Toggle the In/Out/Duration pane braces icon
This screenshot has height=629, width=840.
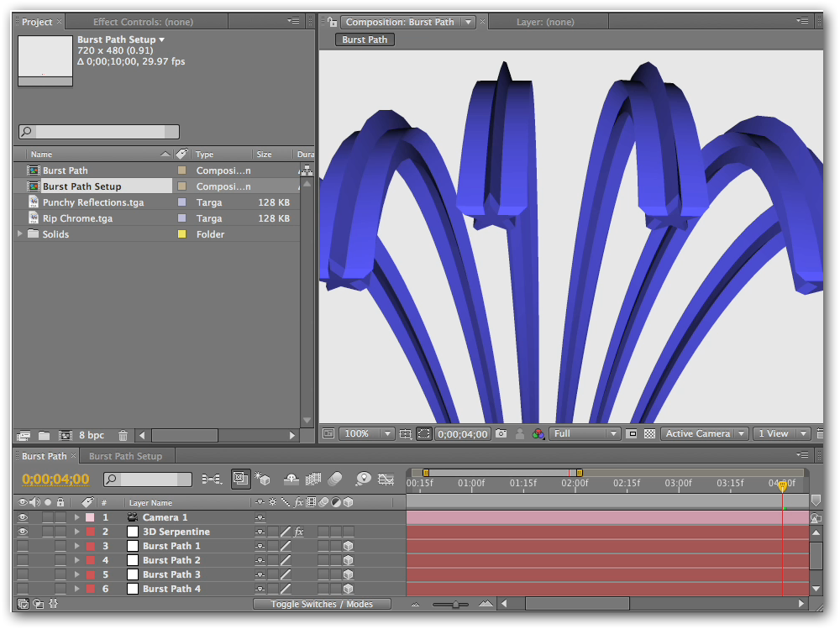coord(53,603)
